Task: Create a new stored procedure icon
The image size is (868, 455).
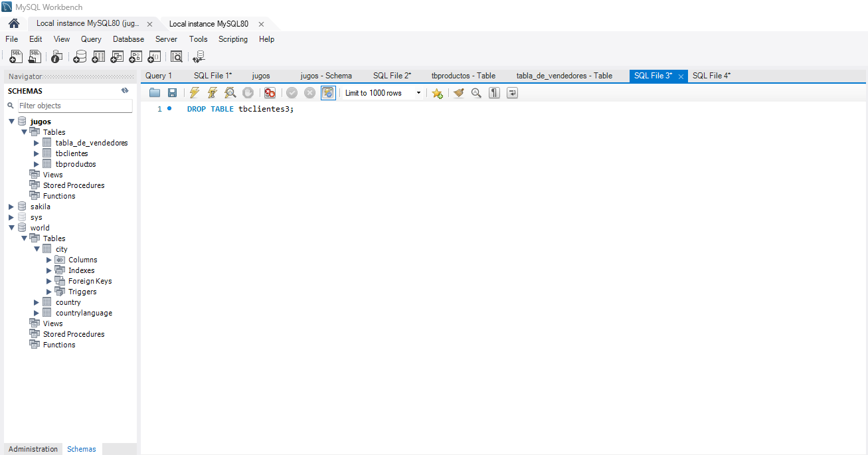Action: pyautogui.click(x=135, y=57)
